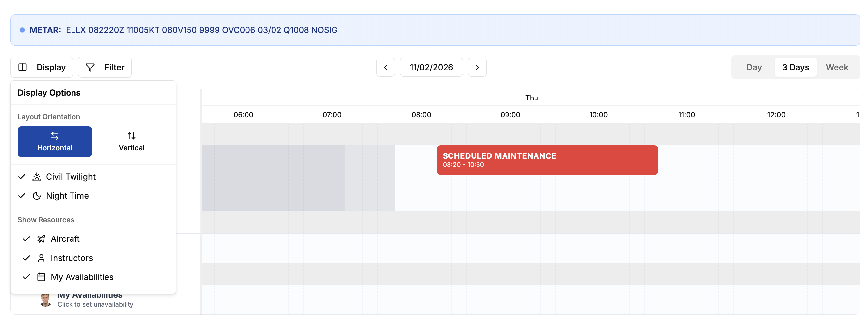Screen dimensions: 868x336
Task: Go to the previous date range
Action: click(386, 67)
